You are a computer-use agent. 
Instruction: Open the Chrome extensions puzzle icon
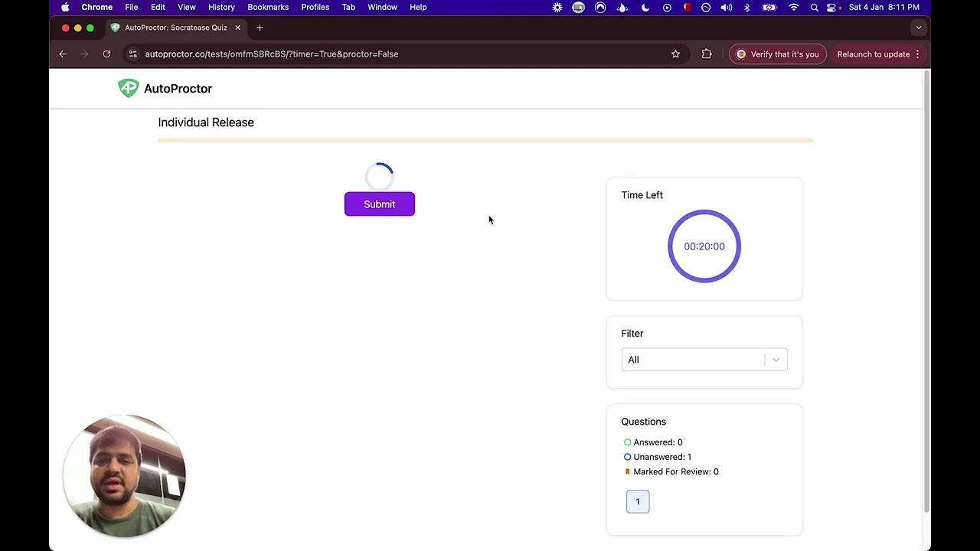point(707,54)
